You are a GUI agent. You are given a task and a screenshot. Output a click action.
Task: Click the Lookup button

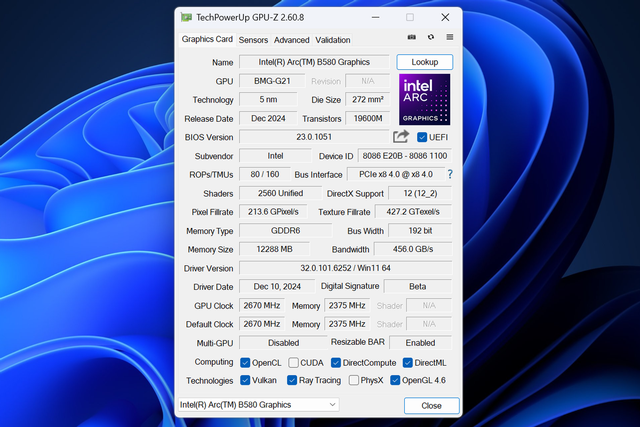pos(424,62)
